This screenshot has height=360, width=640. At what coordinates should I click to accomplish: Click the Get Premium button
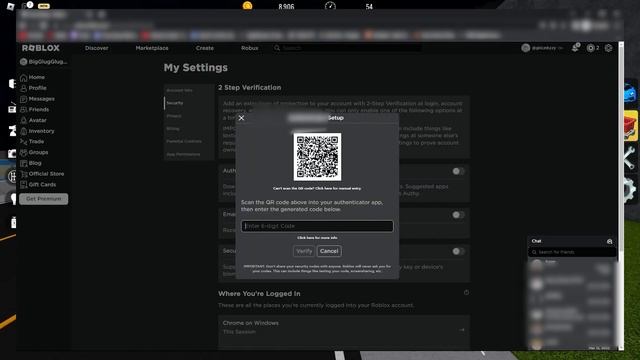coord(44,199)
